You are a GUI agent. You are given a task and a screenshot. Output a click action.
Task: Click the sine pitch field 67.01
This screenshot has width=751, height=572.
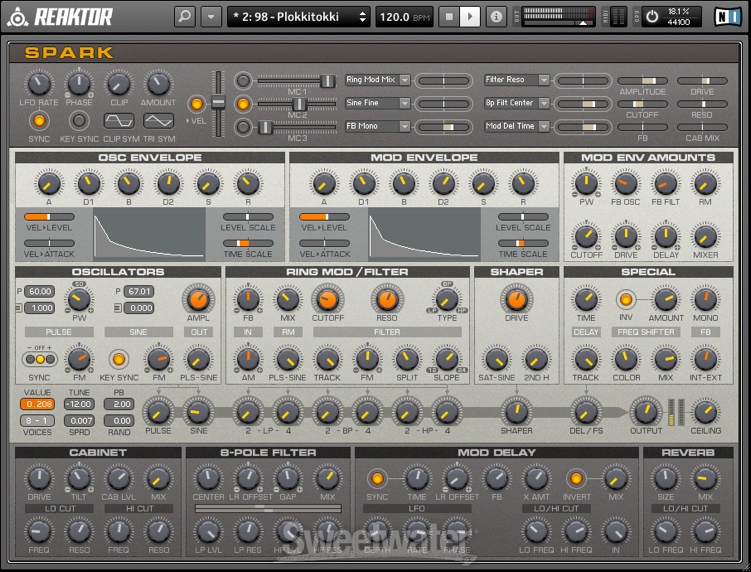[x=139, y=291]
